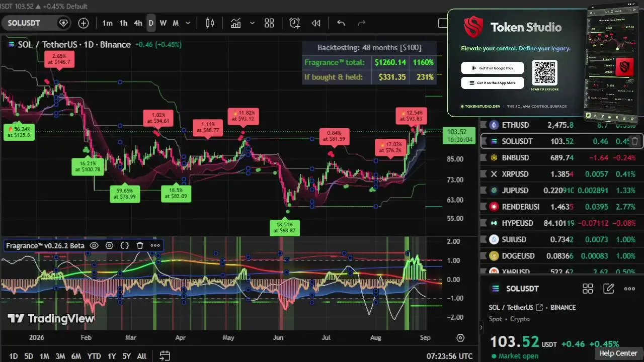
Task: Create an alert with the clock icon
Action: point(295,23)
